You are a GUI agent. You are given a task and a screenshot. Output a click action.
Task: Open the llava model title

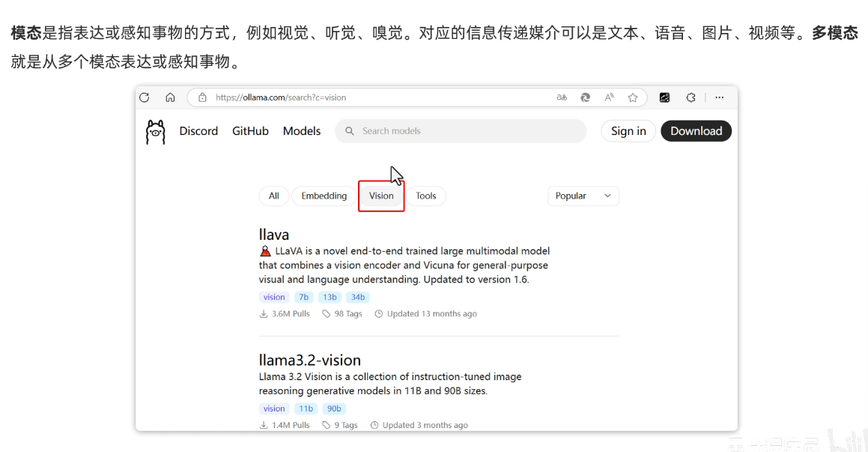coord(274,235)
